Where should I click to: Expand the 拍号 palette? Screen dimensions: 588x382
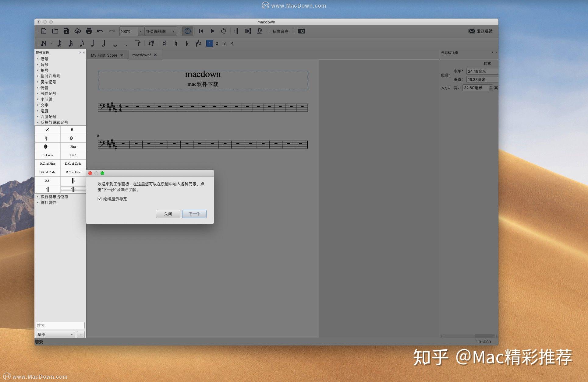[x=37, y=70]
